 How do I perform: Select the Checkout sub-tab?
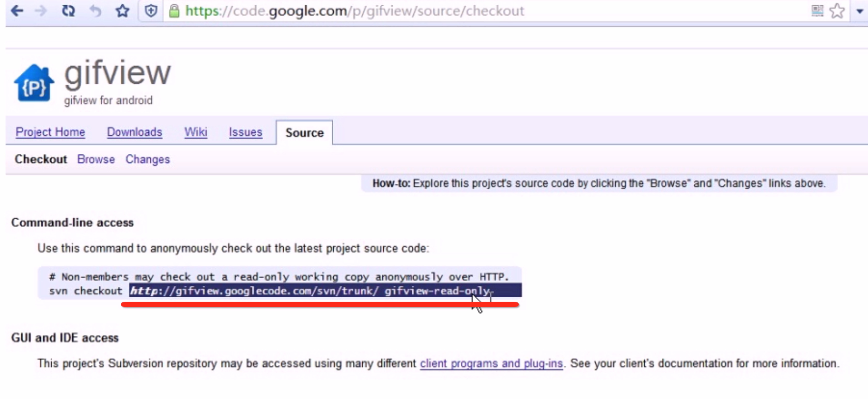[x=41, y=159]
